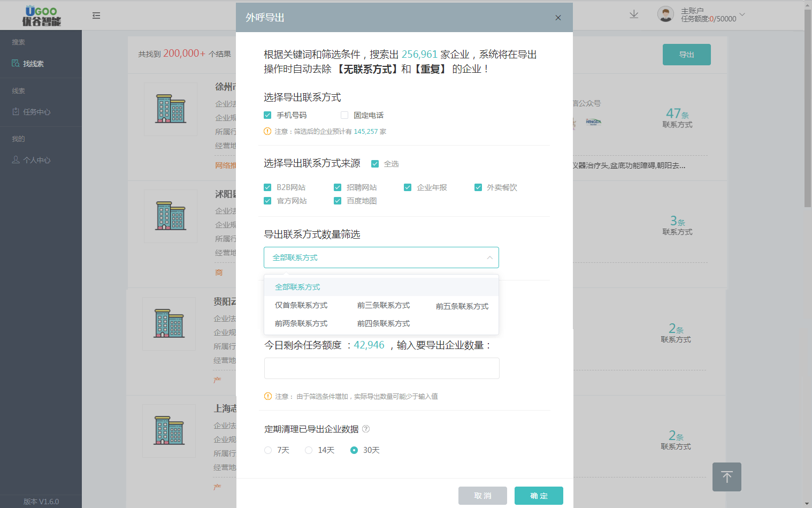Close the 外呼导出 dialog with X
This screenshot has width=812, height=508.
coord(558,18)
